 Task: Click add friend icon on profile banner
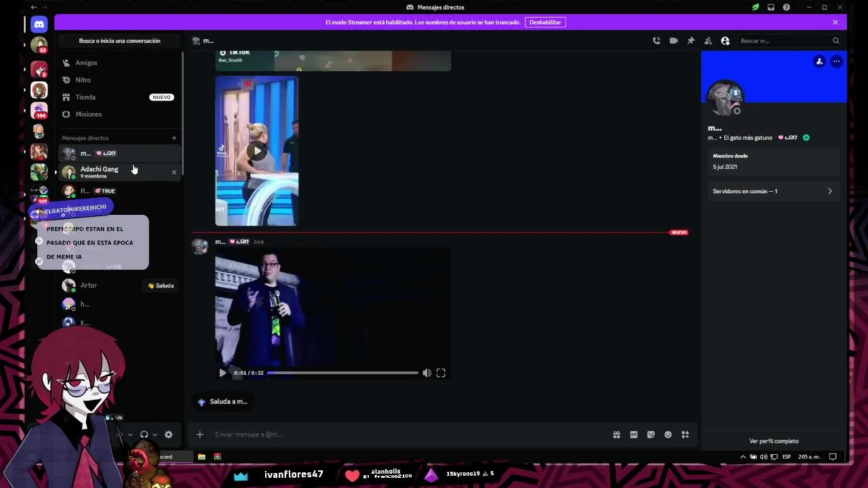[x=819, y=62]
